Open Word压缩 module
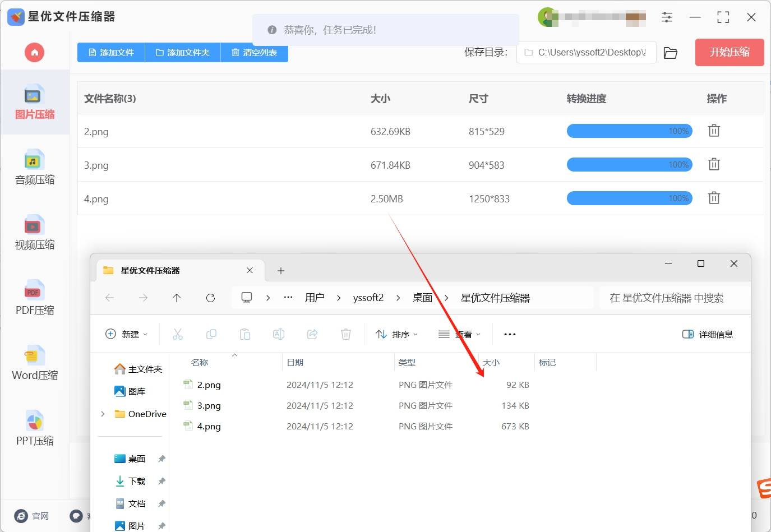The height and width of the screenshot is (532, 771). 35,363
